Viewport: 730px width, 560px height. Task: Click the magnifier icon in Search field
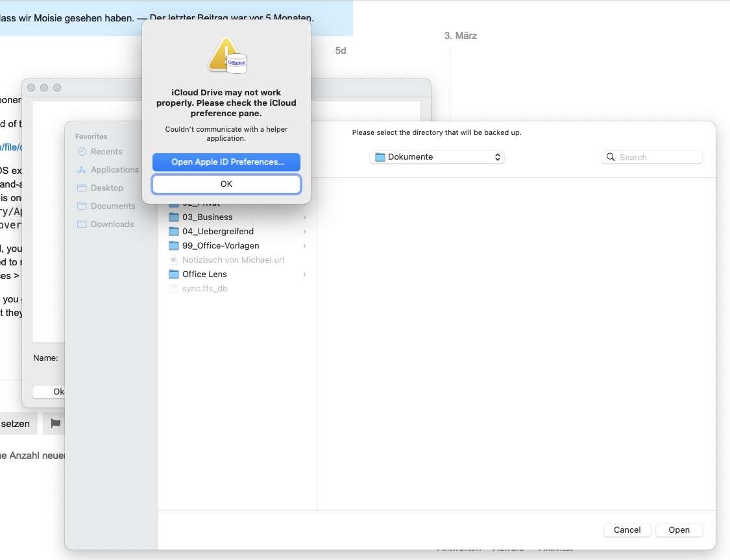tap(611, 157)
